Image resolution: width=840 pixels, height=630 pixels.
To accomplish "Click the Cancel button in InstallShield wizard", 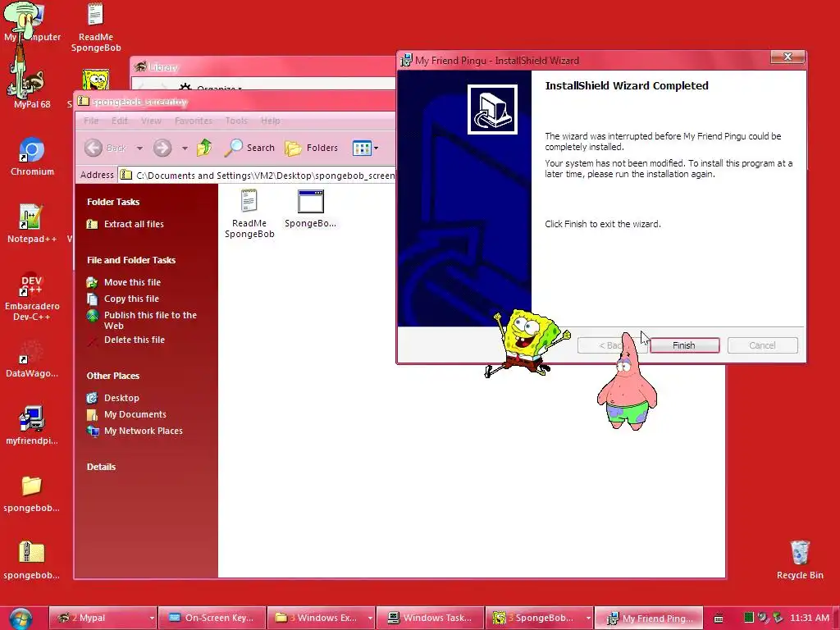I will pos(762,345).
